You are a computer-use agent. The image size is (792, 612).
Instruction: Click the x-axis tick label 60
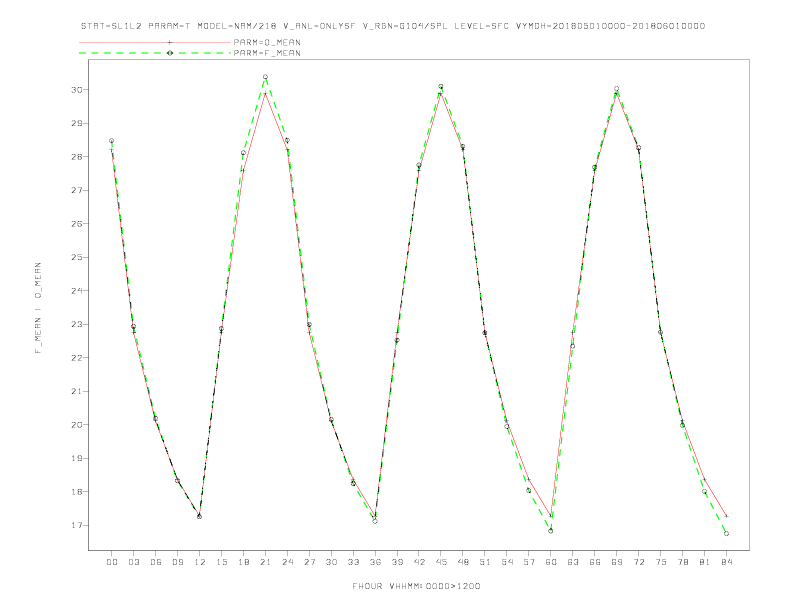[x=551, y=562]
